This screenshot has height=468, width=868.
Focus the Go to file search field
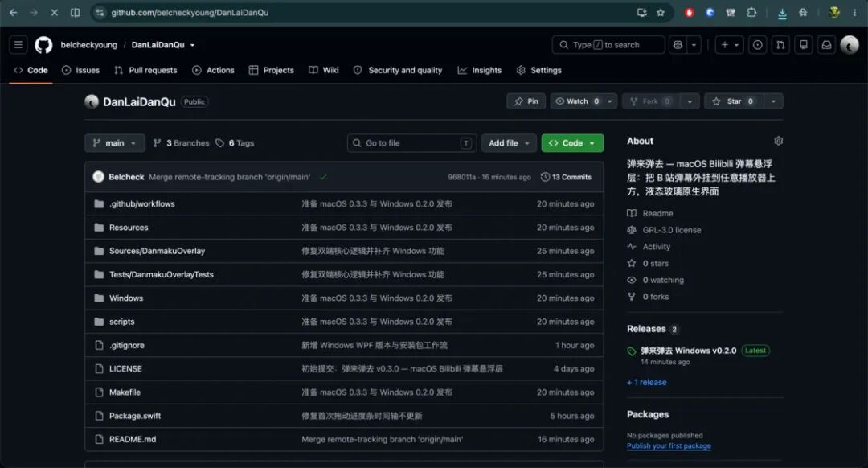(411, 143)
